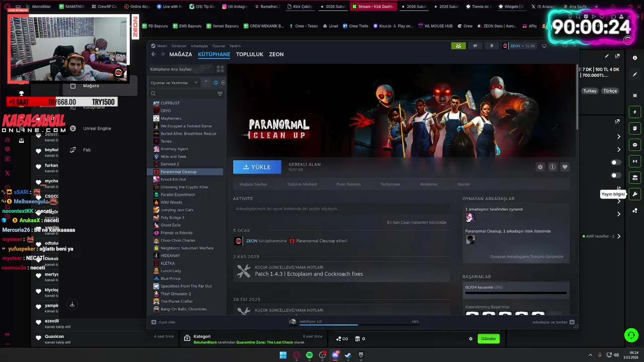Open the dashboard info icon
The image size is (644, 362).
pos(634,58)
